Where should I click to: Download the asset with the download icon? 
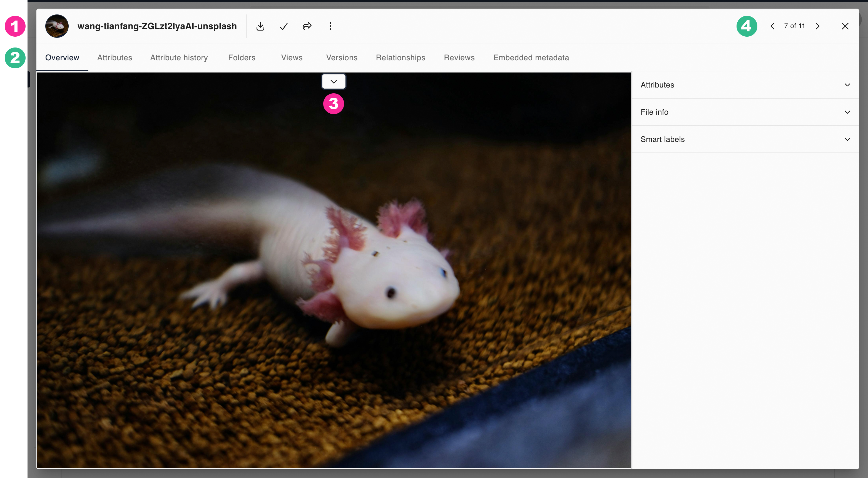click(x=260, y=26)
